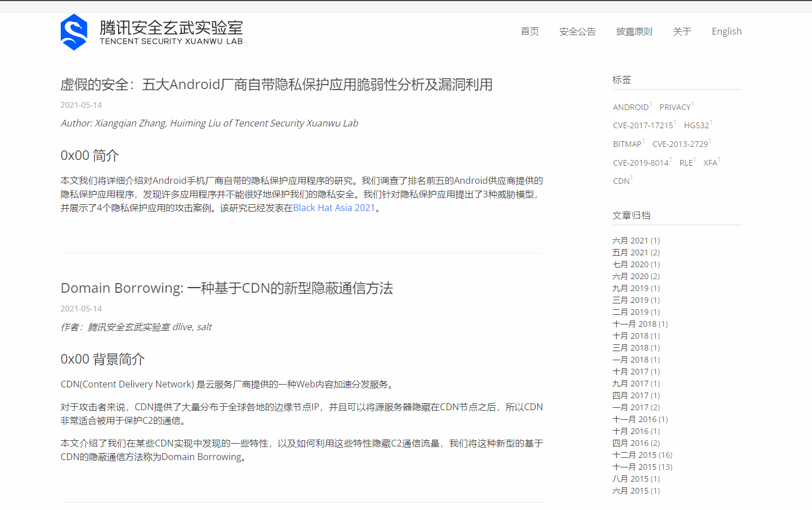Open archive 三月 2018 (1)
The width and height of the screenshot is (812, 510).
636,348
